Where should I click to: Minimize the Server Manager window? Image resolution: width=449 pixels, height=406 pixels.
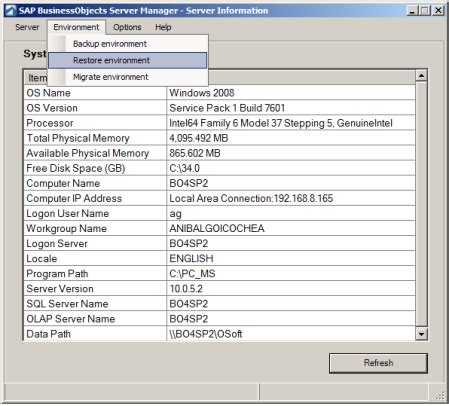[x=412, y=11]
